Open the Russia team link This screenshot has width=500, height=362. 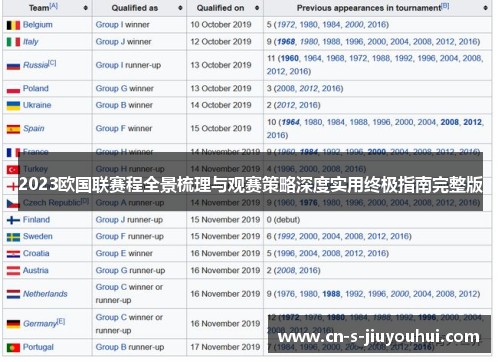pyautogui.click(x=36, y=65)
